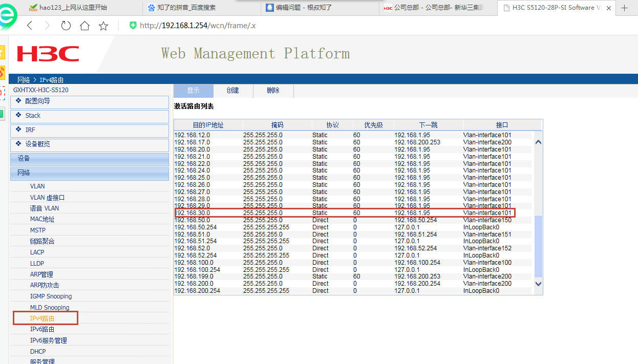Click GXHTXX-H3C-S5120 device name

coord(41,90)
